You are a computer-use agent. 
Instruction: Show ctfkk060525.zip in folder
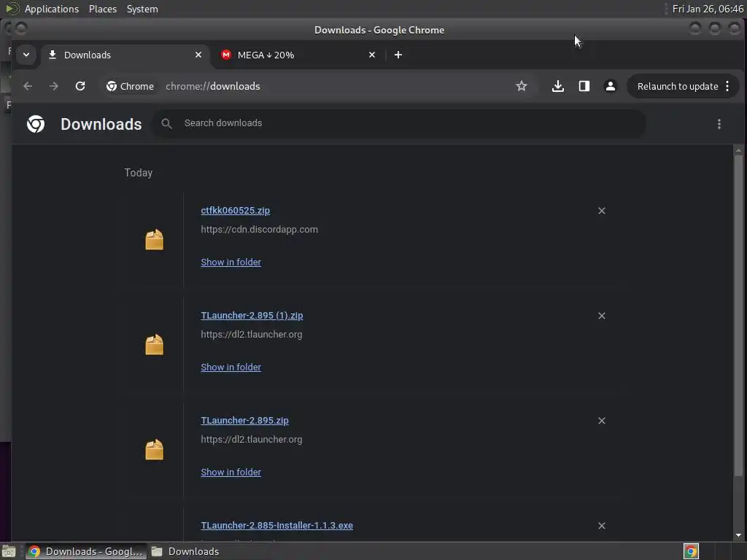point(231,262)
